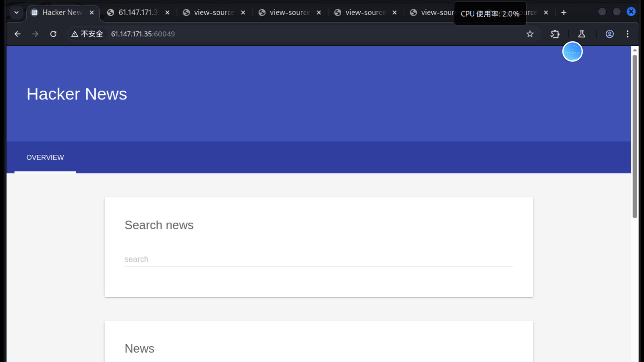Expand the tab search dropdown chevron
The image size is (644, 362).
16,13
